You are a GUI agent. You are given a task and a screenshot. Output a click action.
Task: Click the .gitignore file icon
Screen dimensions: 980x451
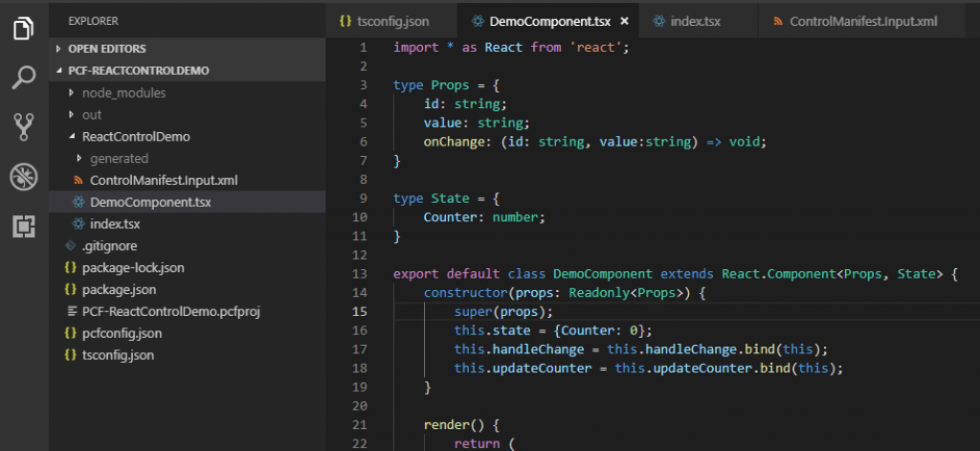[x=70, y=246]
